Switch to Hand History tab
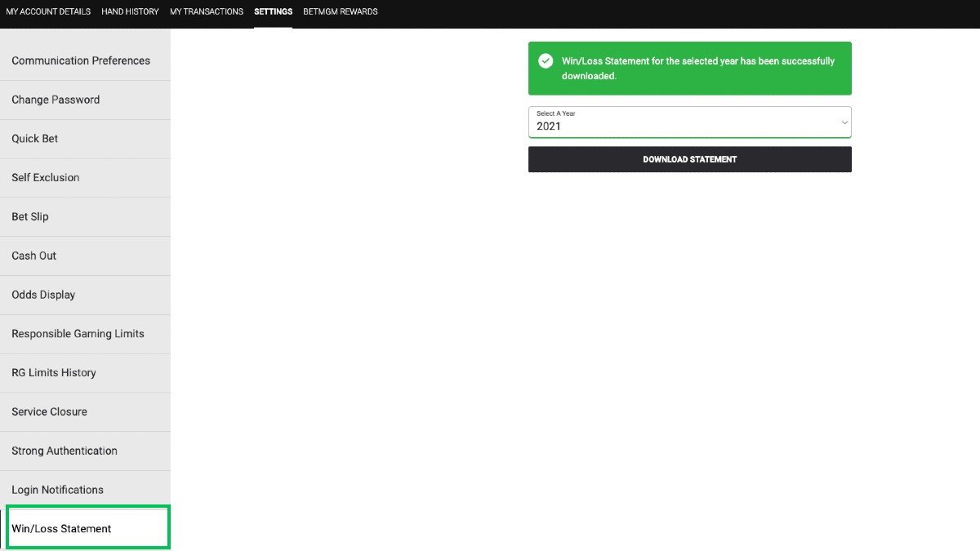Screen dimensions: 980x551 tap(130, 11)
